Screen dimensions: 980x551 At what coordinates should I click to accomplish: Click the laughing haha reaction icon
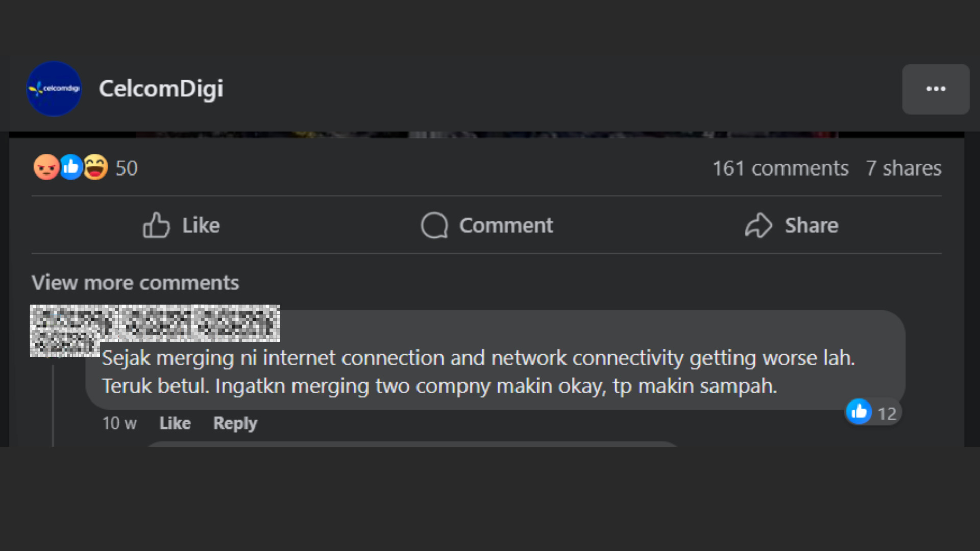point(95,167)
